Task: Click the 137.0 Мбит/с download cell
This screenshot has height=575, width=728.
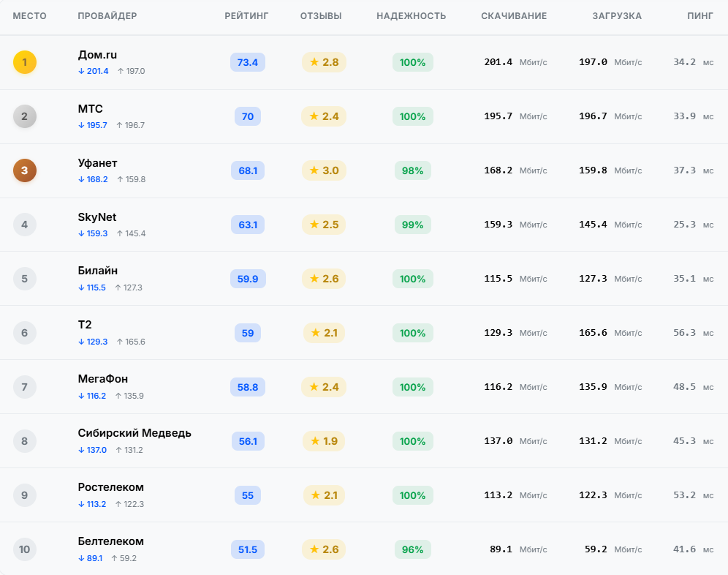Action: [516, 441]
